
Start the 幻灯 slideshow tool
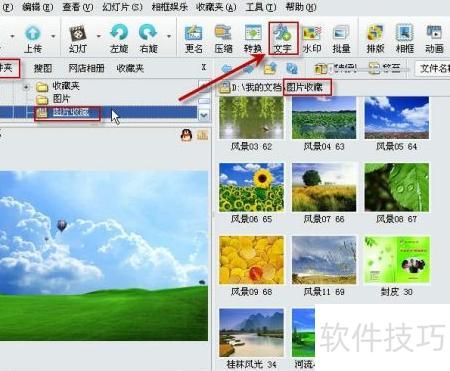coord(78,39)
